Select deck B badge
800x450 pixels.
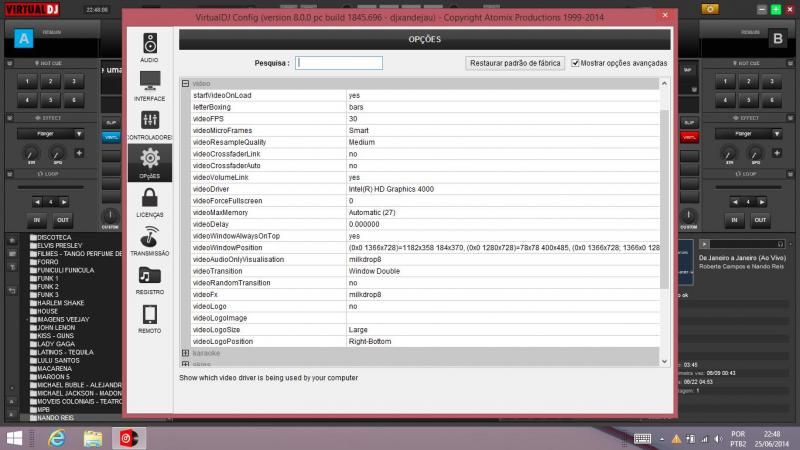tap(778, 38)
